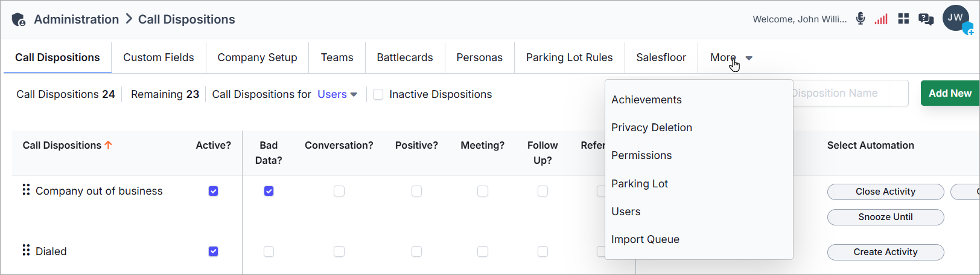Enable the Inactive Dispositions checkbox
This screenshot has height=275, width=980.
pyautogui.click(x=378, y=94)
